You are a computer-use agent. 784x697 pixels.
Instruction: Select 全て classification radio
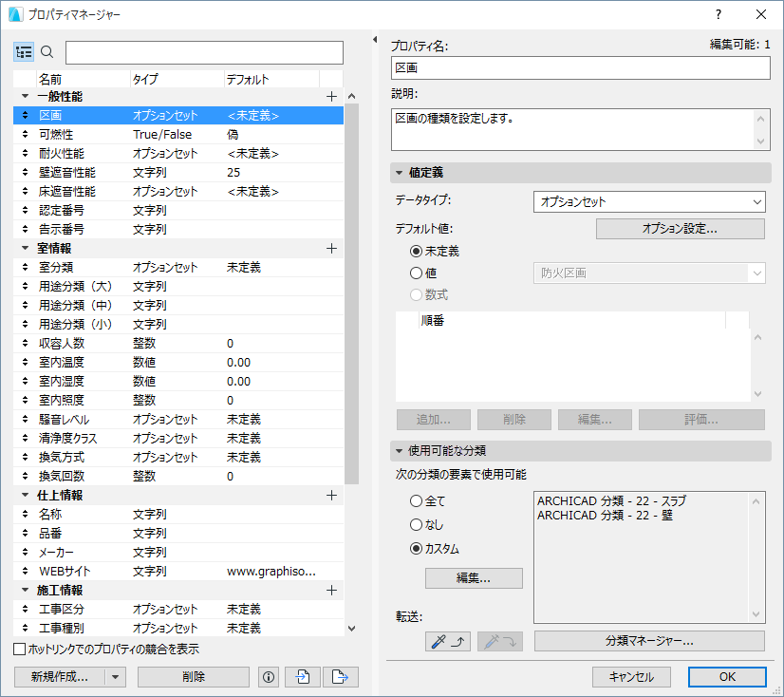(x=416, y=500)
